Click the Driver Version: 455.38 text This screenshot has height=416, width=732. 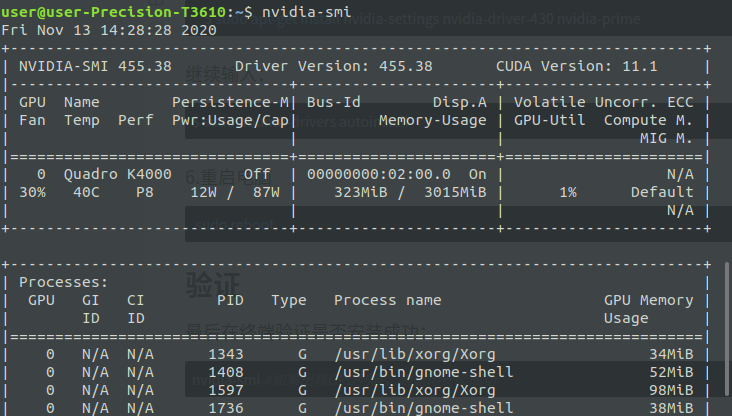tap(334, 66)
